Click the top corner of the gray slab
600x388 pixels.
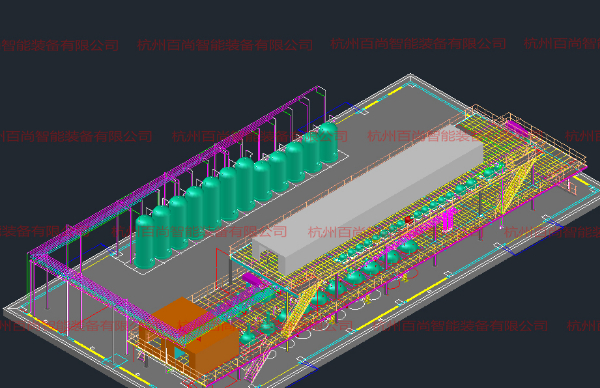click(410, 76)
